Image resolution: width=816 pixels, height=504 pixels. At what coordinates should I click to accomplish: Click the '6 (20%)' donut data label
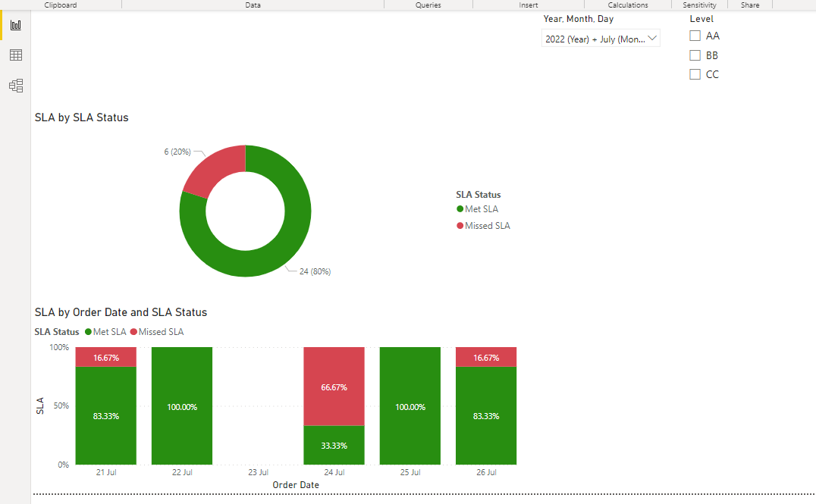point(177,152)
